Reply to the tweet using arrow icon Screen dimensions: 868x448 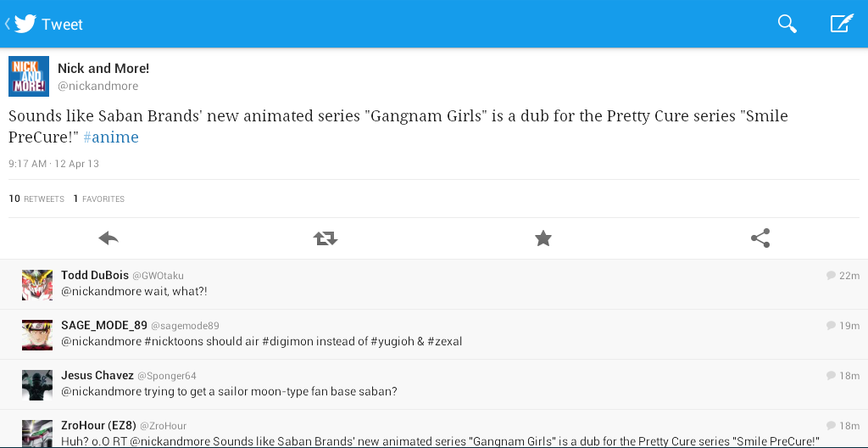[108, 238]
